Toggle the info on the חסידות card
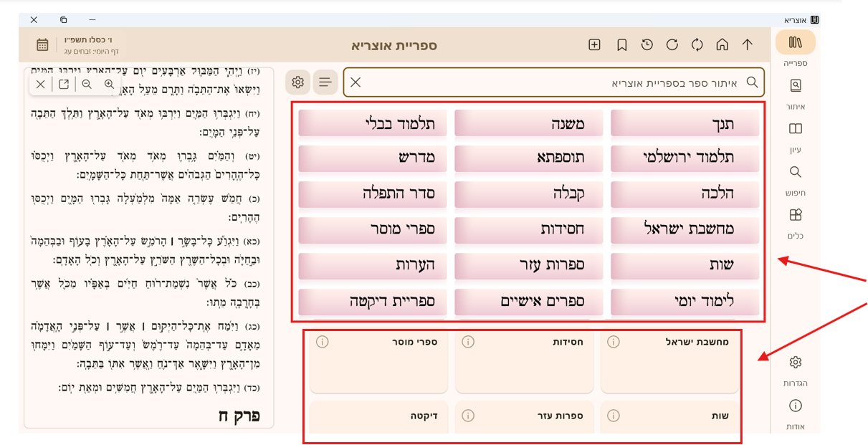Viewport: 868px width, 445px height. (467, 342)
